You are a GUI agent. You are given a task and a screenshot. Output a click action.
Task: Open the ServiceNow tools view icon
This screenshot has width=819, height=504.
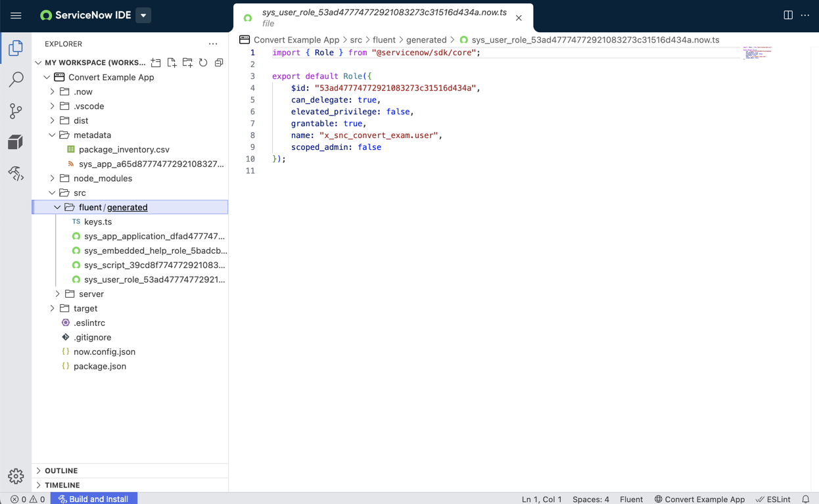[16, 173]
